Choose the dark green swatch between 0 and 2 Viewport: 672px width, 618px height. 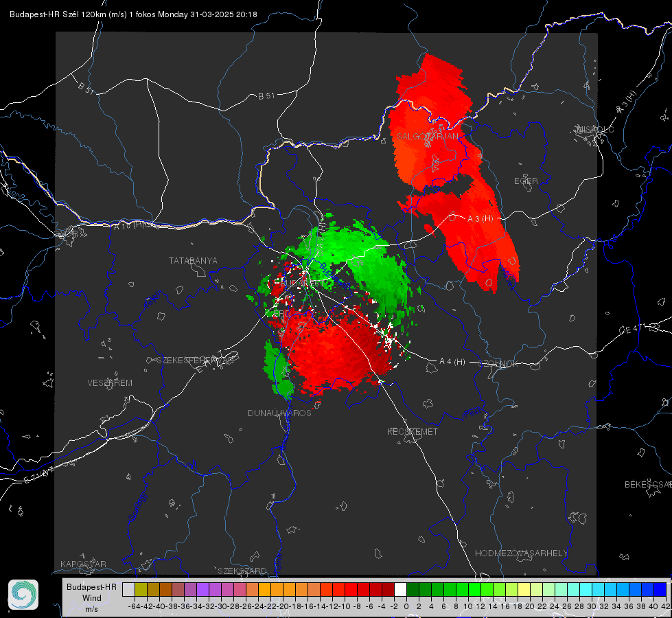pyautogui.click(x=413, y=590)
